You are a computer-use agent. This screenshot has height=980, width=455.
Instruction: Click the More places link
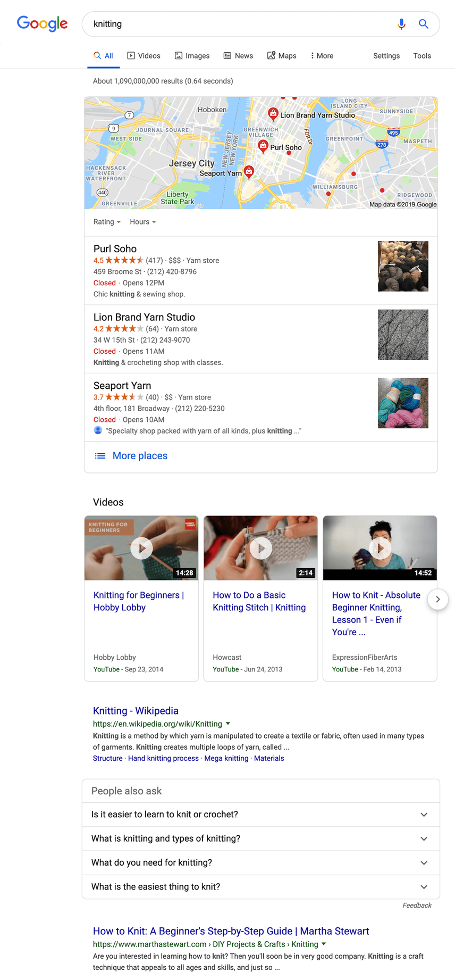click(140, 456)
